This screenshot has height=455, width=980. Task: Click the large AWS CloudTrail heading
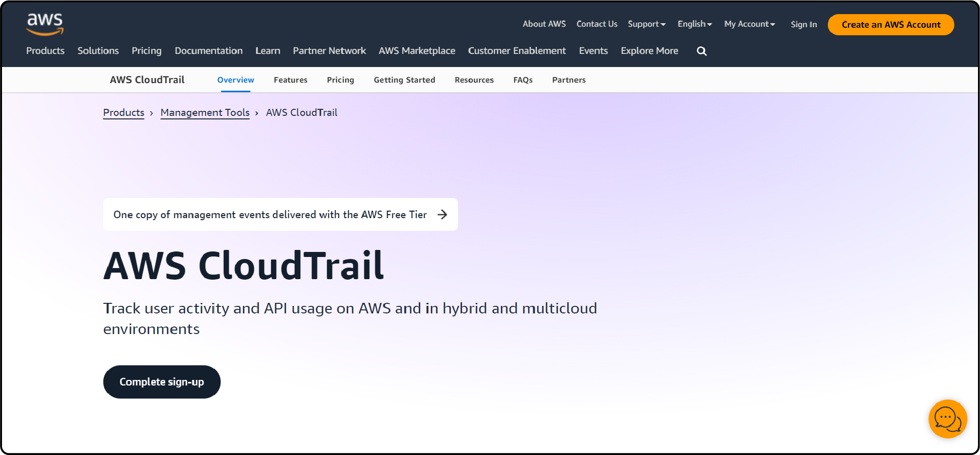244,266
